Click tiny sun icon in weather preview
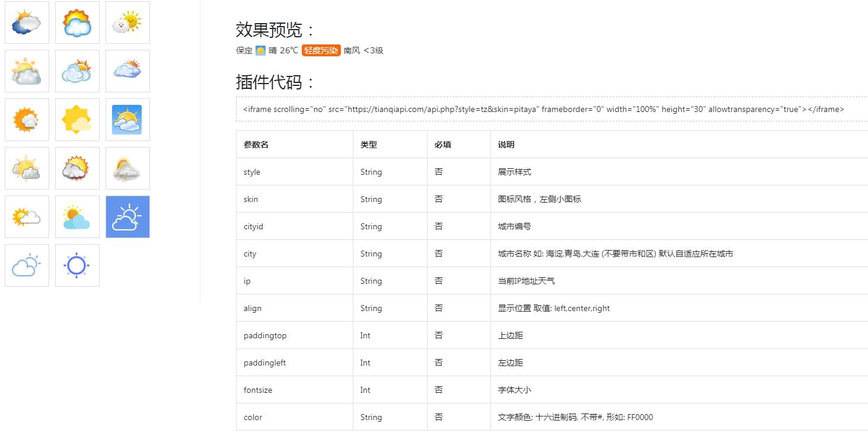 coord(260,50)
